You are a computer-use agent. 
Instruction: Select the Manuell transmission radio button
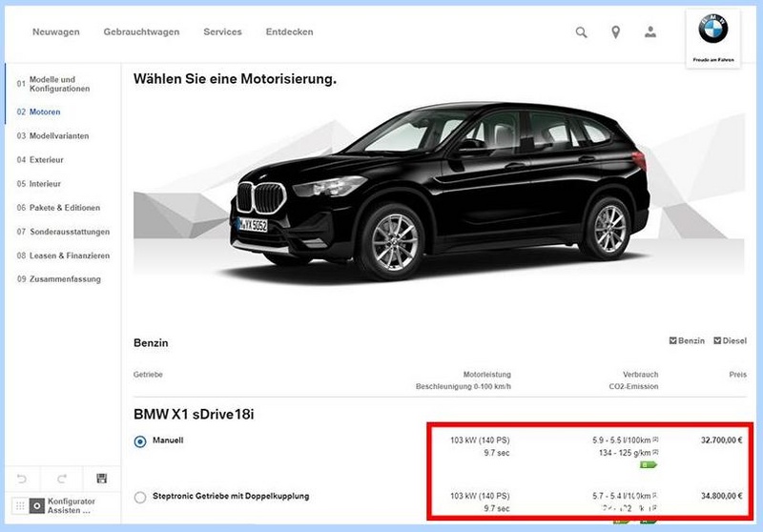(x=140, y=441)
